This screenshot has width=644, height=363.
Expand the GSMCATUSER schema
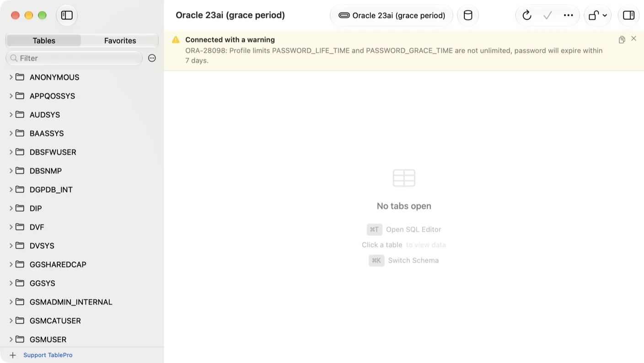(11, 320)
